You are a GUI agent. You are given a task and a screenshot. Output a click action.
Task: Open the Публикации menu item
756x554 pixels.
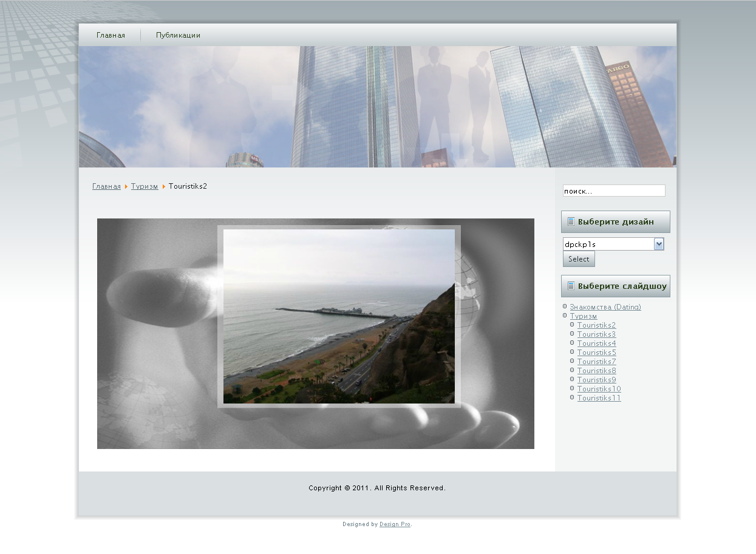pyautogui.click(x=178, y=35)
